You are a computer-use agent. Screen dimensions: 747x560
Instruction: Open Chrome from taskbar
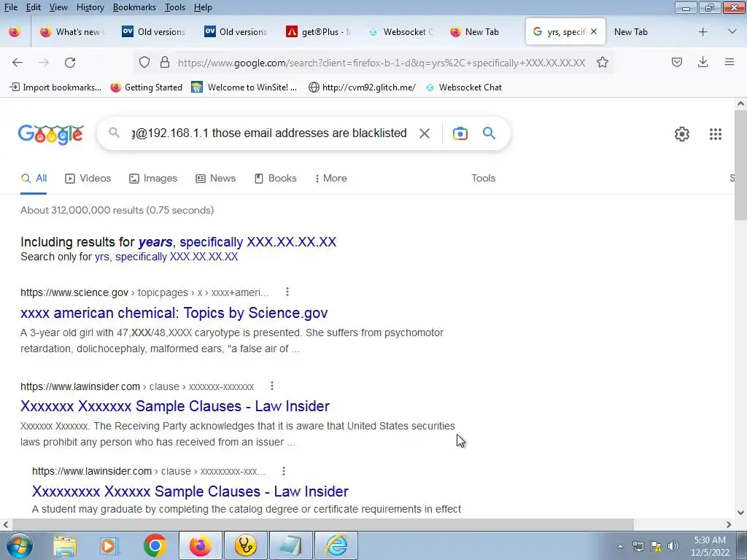point(155,545)
